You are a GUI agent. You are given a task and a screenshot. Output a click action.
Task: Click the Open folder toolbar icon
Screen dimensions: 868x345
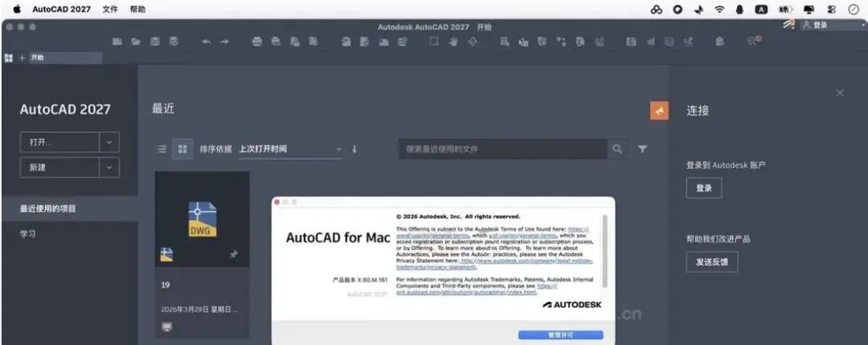[x=136, y=42]
